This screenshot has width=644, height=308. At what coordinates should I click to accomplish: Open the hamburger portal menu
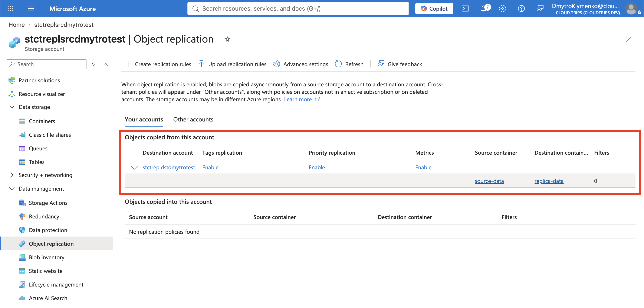[30, 9]
